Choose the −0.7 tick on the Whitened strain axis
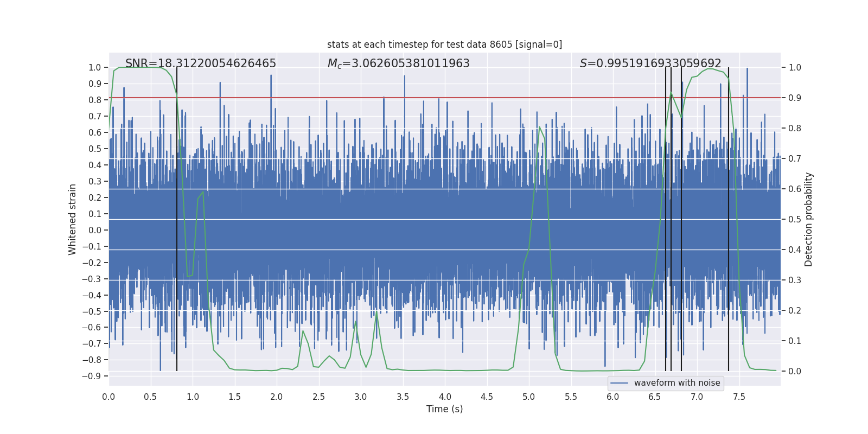Image resolution: width=868 pixels, height=434 pixels. tap(92, 344)
